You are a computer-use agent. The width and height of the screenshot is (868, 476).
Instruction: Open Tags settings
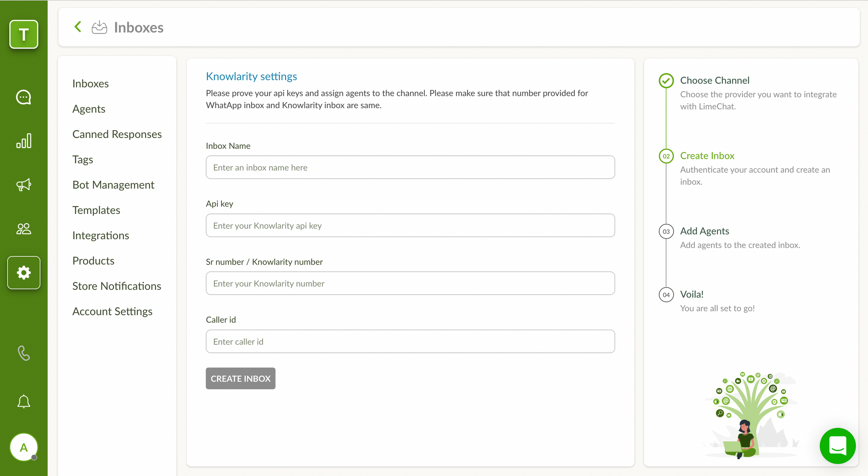(x=83, y=159)
